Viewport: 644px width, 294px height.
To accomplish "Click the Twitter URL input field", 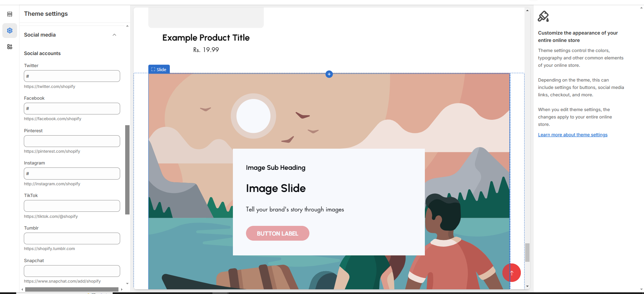I will click(72, 76).
